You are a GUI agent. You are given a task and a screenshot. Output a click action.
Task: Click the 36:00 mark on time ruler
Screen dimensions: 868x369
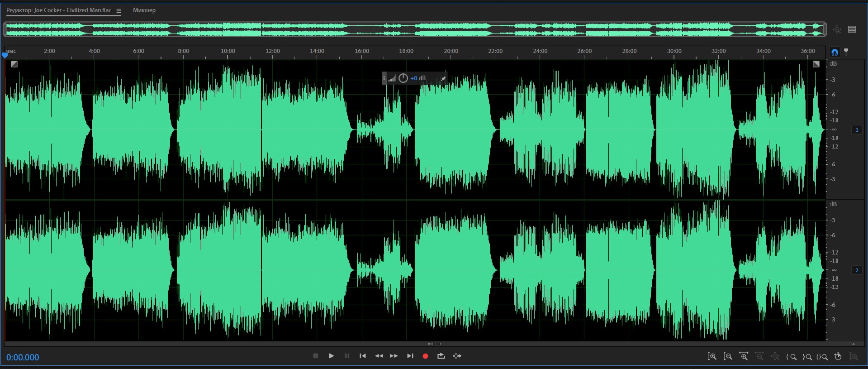(x=808, y=51)
